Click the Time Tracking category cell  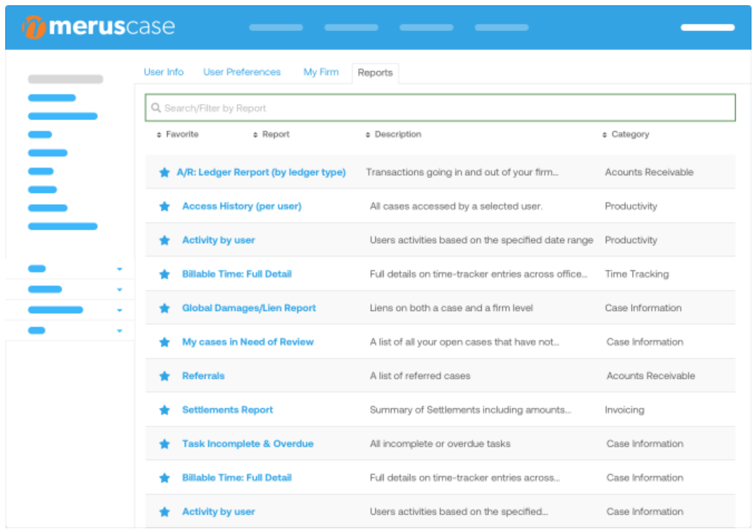(x=637, y=274)
